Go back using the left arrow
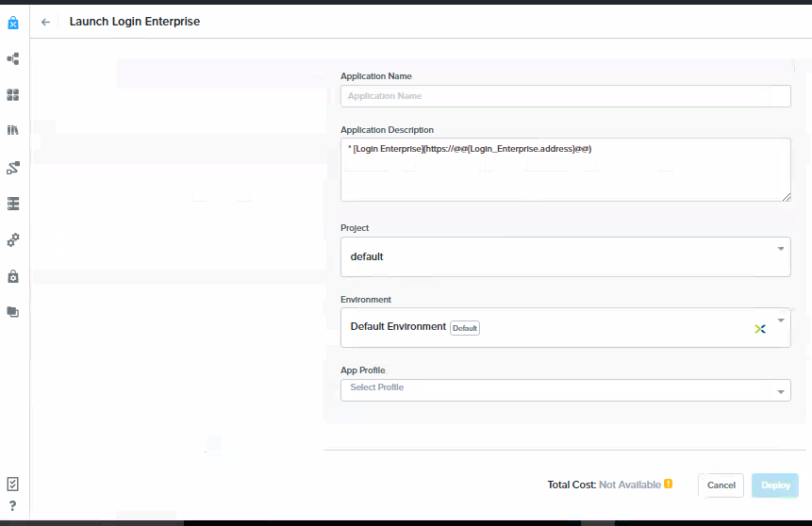The image size is (812, 526). (x=45, y=22)
